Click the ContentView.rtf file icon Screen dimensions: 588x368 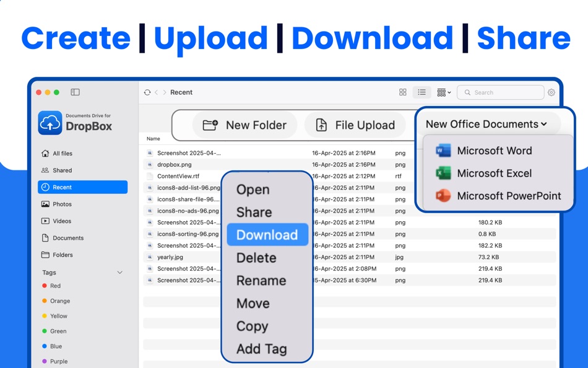150,176
